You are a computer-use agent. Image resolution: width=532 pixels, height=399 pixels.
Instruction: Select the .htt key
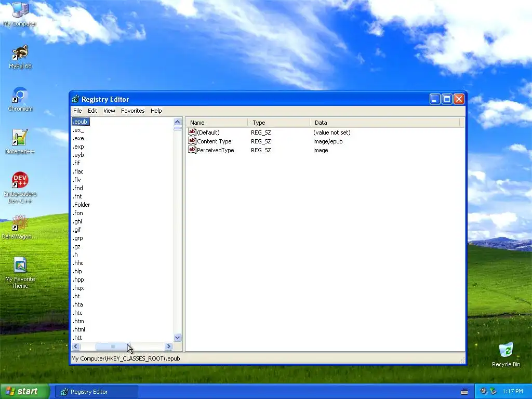[77, 338]
